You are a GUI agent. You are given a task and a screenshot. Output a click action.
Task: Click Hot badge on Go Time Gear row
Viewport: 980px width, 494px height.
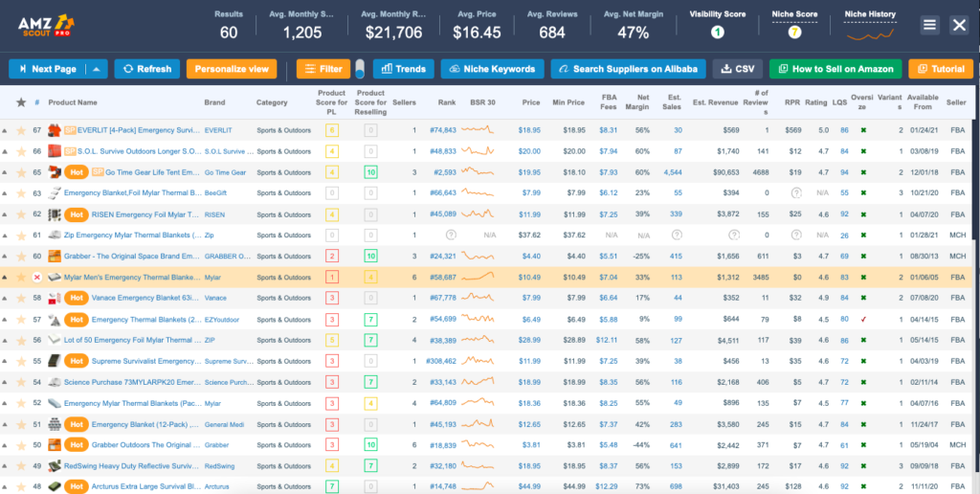pyautogui.click(x=77, y=172)
